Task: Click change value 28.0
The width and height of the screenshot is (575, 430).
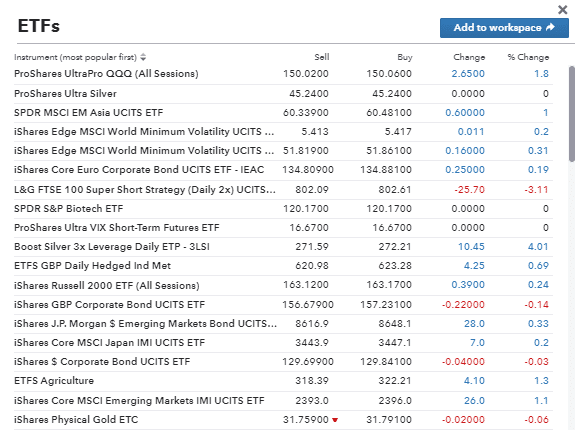Action: pyautogui.click(x=474, y=324)
